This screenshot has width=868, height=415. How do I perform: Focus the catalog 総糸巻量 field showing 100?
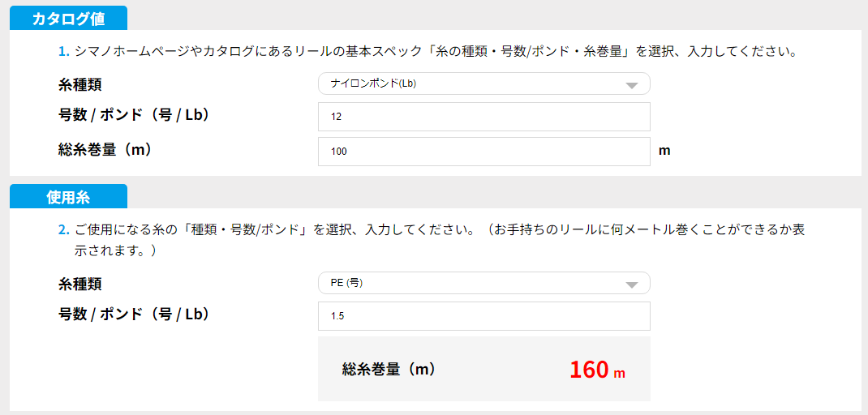(x=483, y=152)
